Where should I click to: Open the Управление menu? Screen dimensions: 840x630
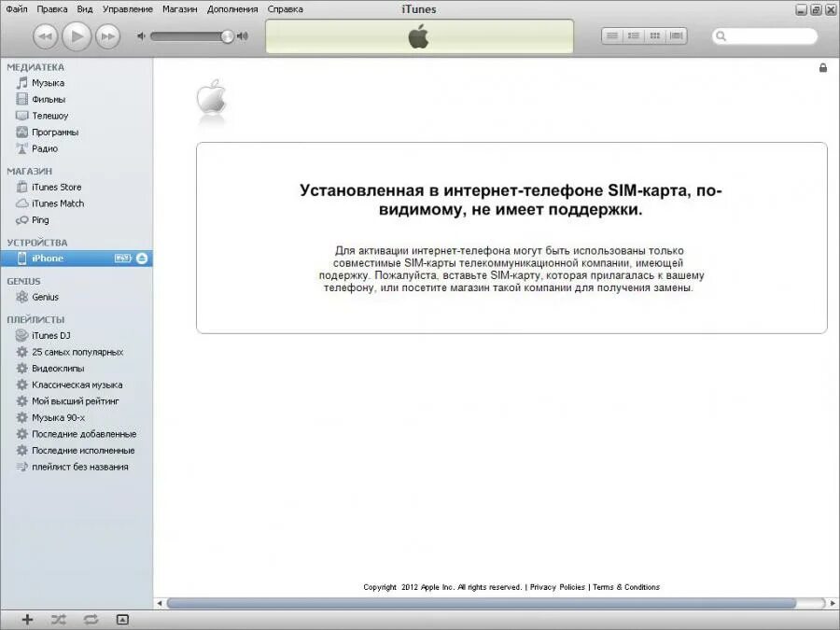click(x=128, y=9)
